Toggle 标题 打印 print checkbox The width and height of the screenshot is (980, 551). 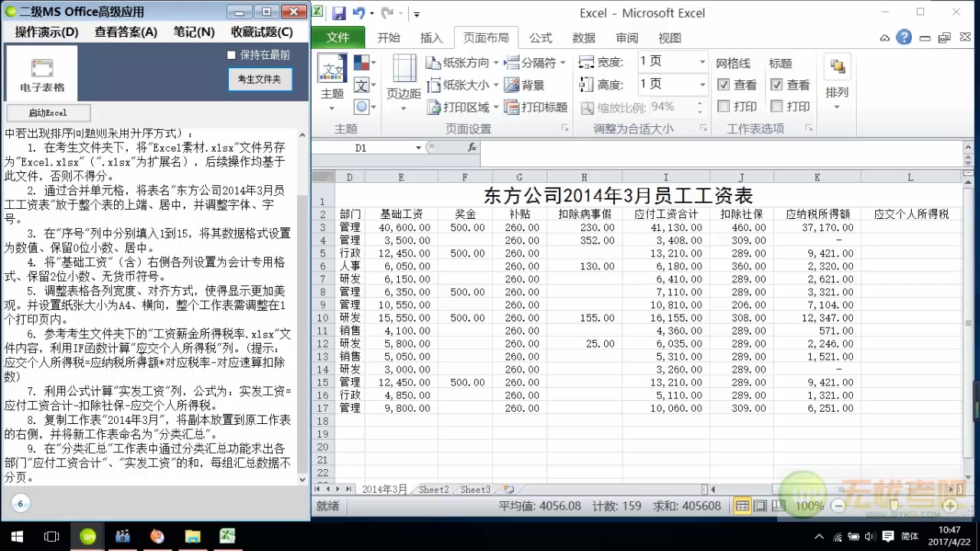[x=776, y=106]
